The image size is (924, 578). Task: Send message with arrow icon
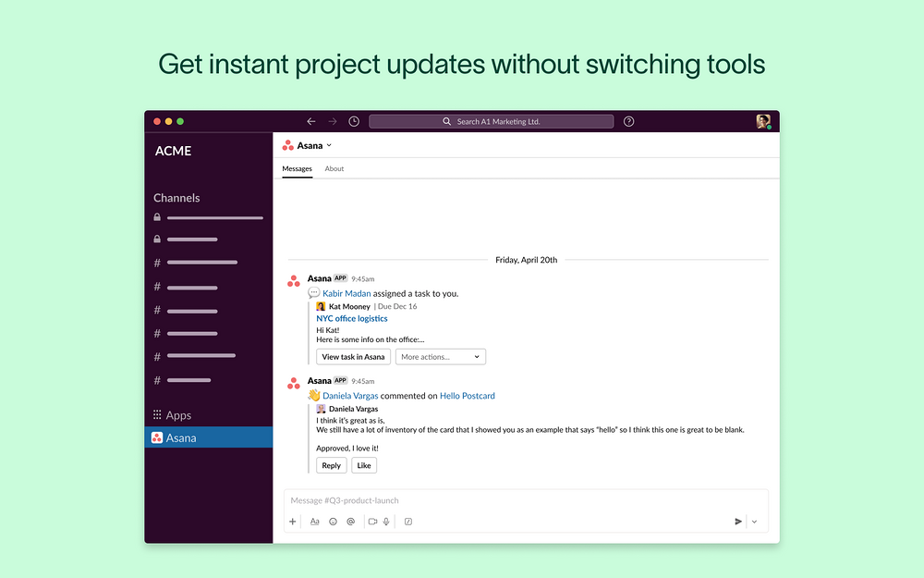click(x=737, y=522)
